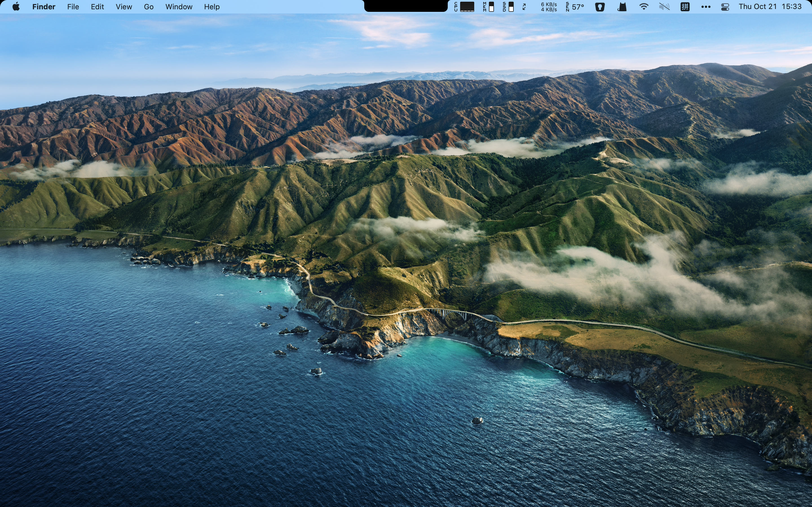The width and height of the screenshot is (812, 507).
Task: Open Control Center toggles icon
Action: [725, 7]
